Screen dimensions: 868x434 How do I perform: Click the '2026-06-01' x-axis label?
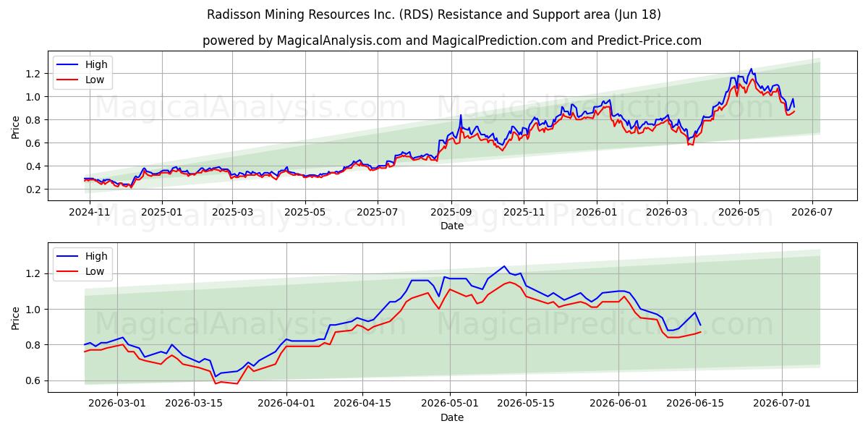click(619, 404)
